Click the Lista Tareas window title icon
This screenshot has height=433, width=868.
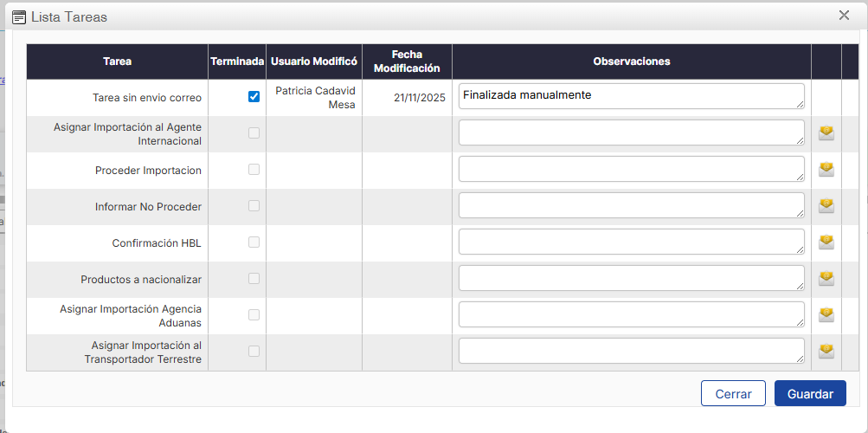(x=19, y=16)
